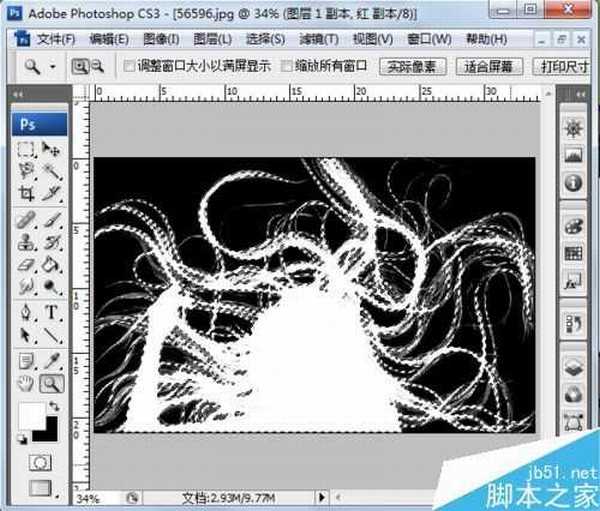Select the Rectangular Marquee tool
This screenshot has height=511, width=600.
tap(26, 149)
